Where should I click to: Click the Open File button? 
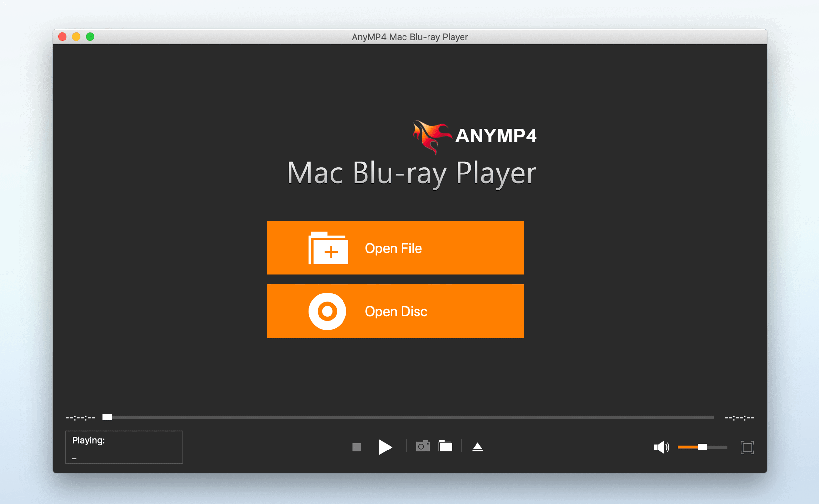(x=395, y=248)
